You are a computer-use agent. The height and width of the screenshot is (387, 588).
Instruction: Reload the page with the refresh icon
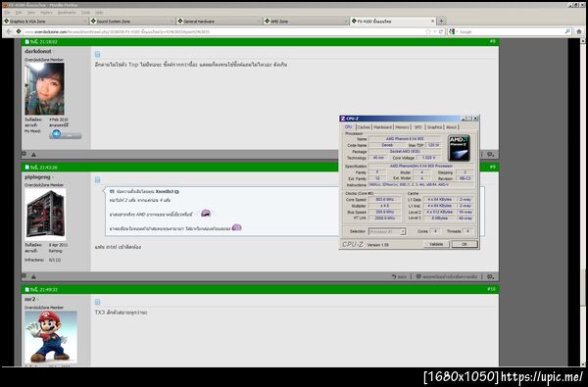coord(441,32)
